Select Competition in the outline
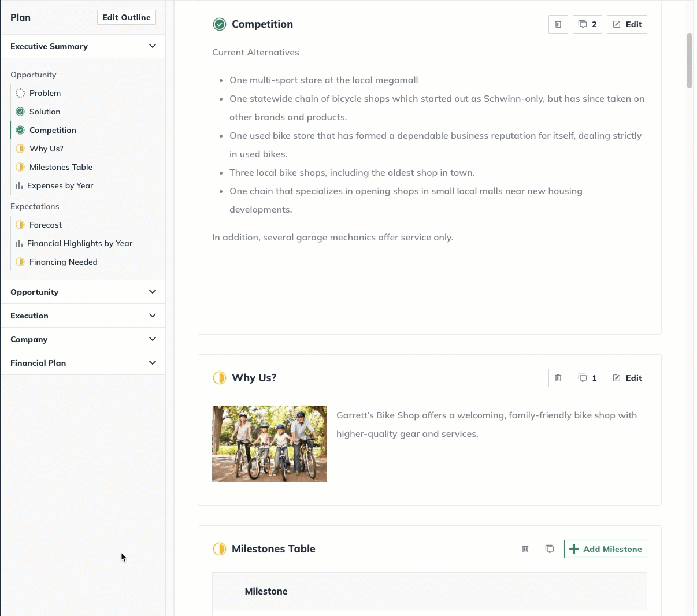Screen dimensions: 697x616 click(53, 130)
